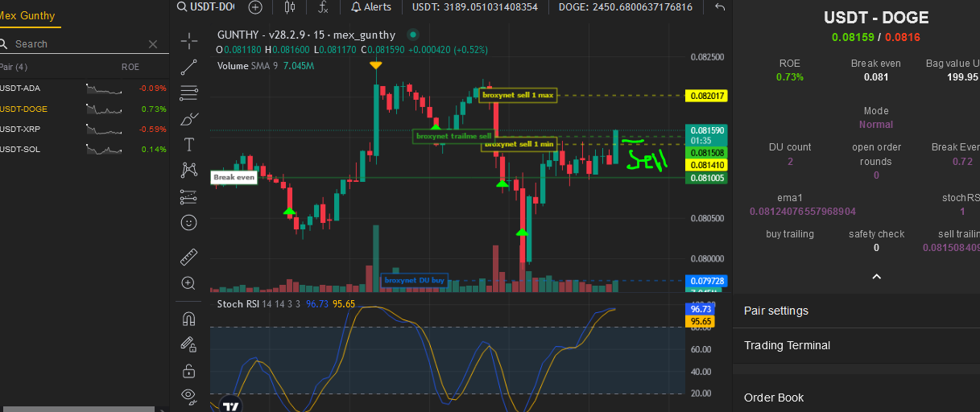Image resolution: width=980 pixels, height=412 pixels.
Task: Click the yellow buy marker above candle
Action: [x=375, y=64]
